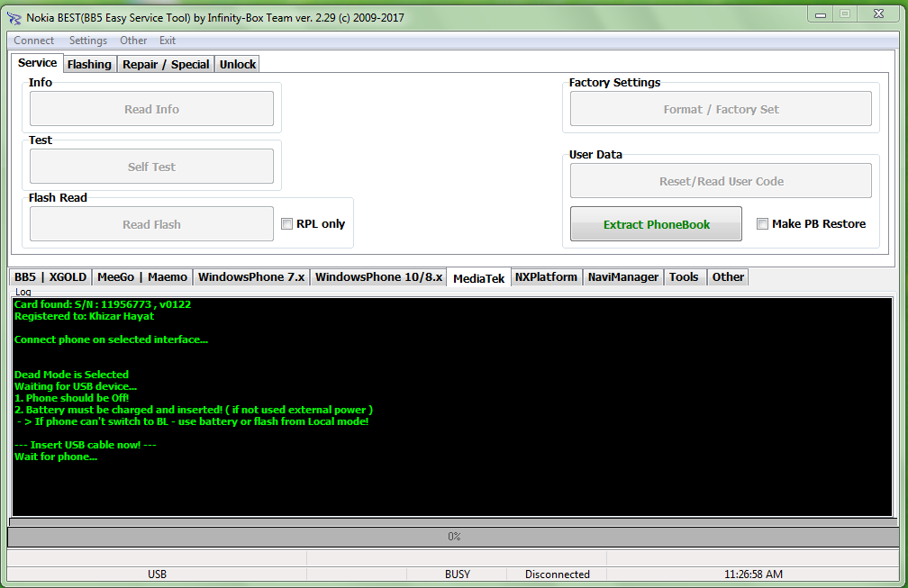Viewport: 908px width, 588px height.
Task: Click the Read Flash button
Action: coord(151,224)
